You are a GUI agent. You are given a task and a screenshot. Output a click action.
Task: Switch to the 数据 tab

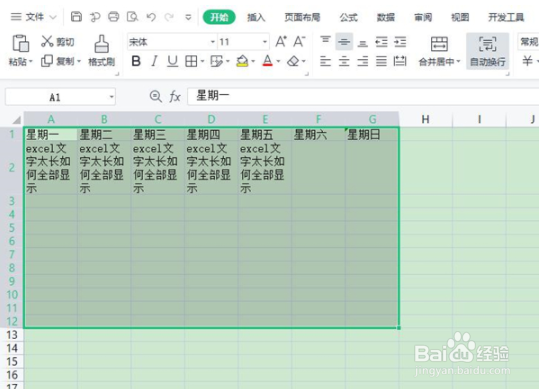(385, 17)
